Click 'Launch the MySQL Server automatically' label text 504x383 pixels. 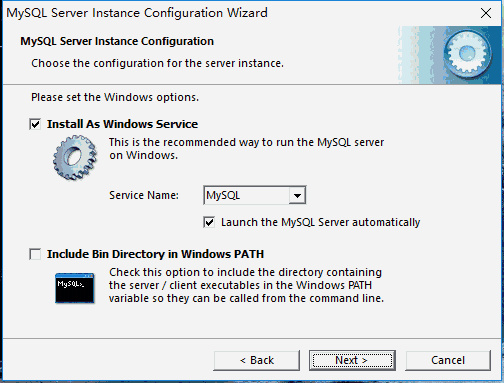pyautogui.click(x=320, y=222)
